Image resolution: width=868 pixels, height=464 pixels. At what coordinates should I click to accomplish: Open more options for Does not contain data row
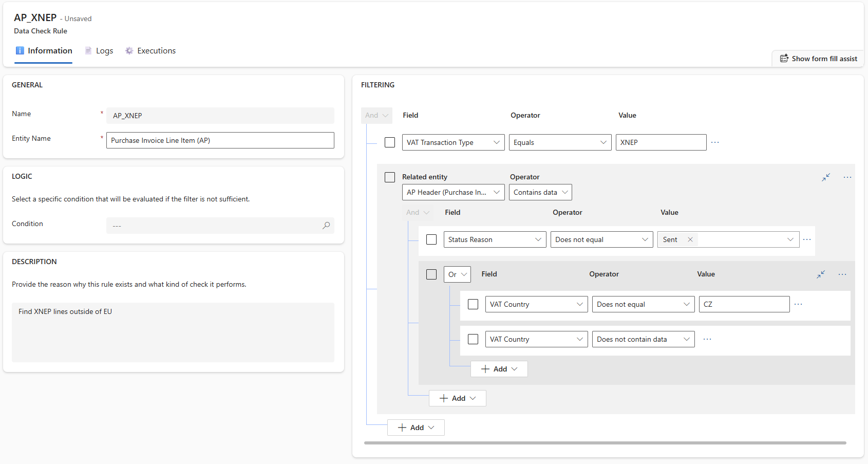tap(707, 339)
